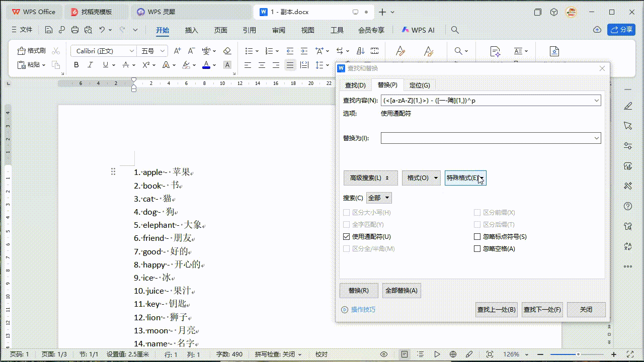Click the Paste (粘贴) clipboard icon
Viewport: 644px width, 362px height.
tap(22, 65)
